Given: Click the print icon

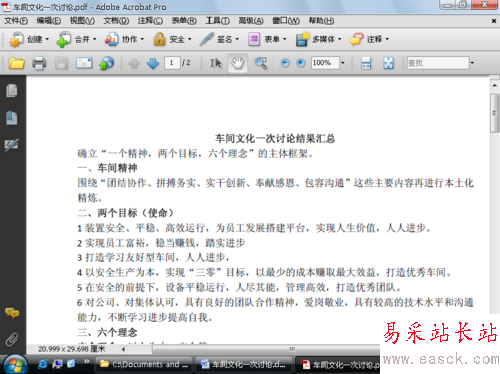Looking at the screenshot, I should (x=39, y=63).
